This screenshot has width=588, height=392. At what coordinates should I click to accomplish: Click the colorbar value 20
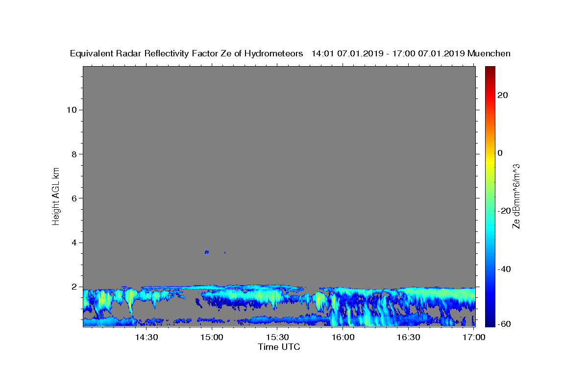coord(503,95)
